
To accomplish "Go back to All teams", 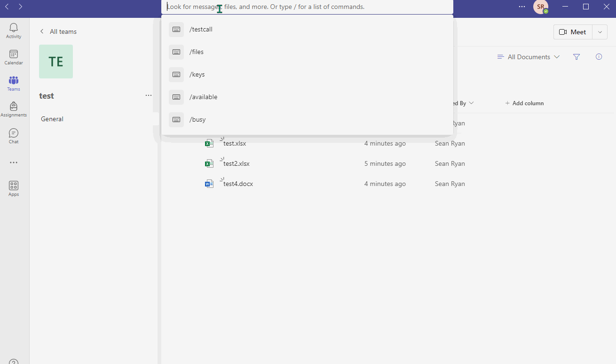I will (x=58, y=31).
